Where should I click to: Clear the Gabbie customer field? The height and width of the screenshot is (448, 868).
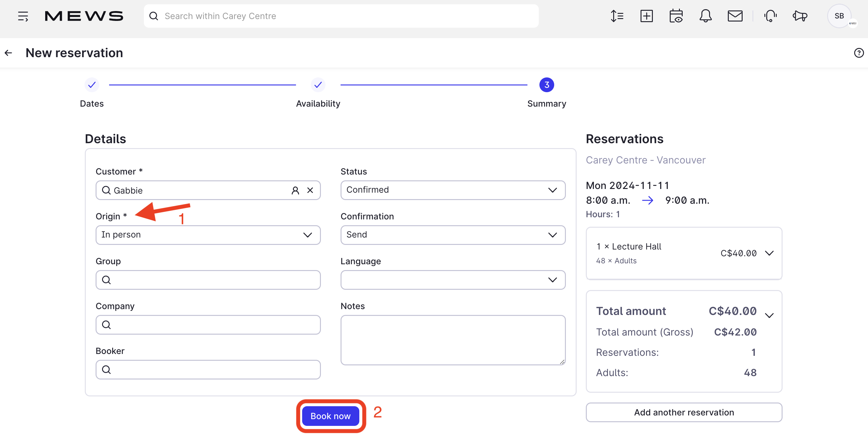(x=310, y=190)
